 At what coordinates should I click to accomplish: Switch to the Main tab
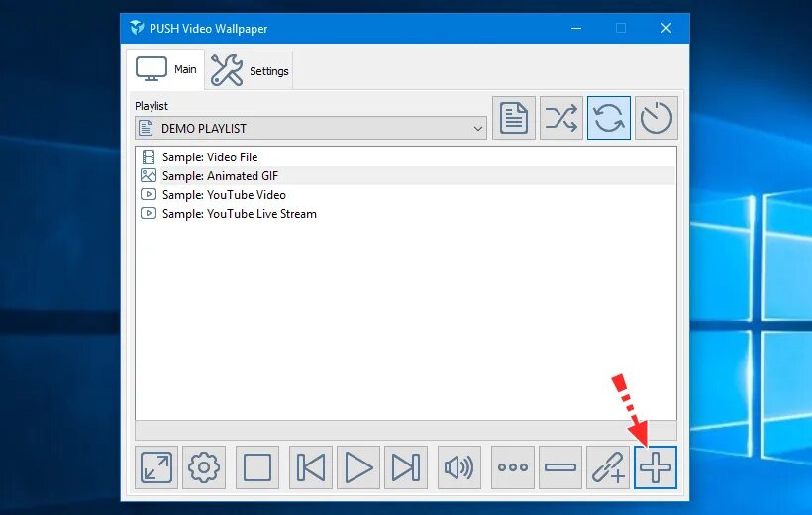click(x=165, y=69)
